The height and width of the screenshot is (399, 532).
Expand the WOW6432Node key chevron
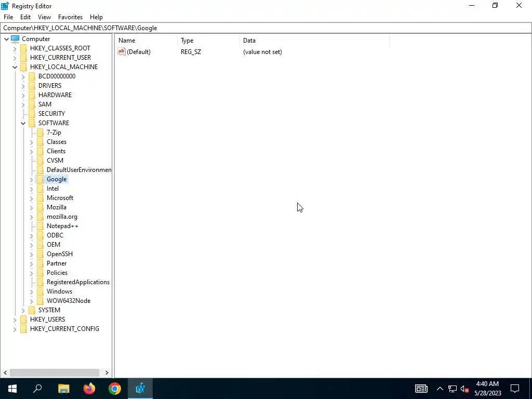[32, 301]
